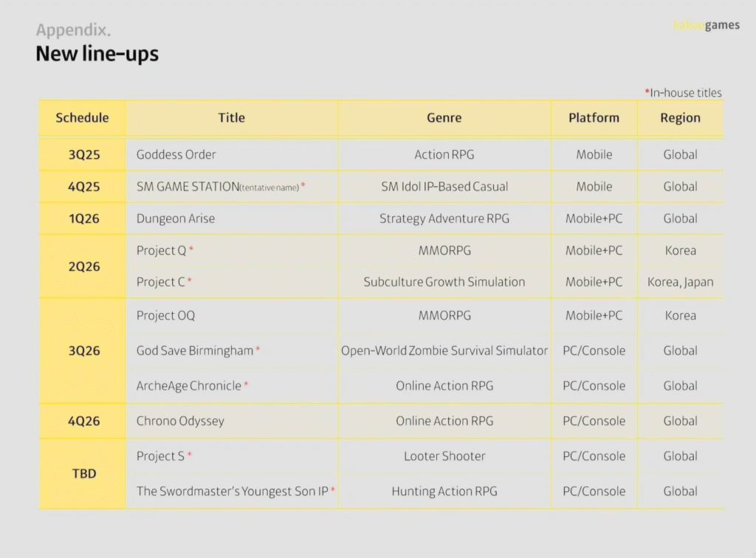Select the Global region for ArcheAge Chronicle
This screenshot has width=756, height=558.
click(680, 386)
